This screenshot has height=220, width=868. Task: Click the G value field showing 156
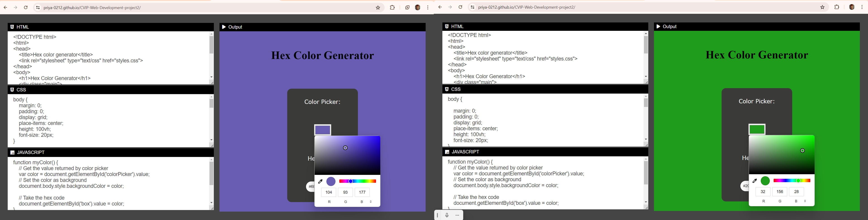coord(780,192)
